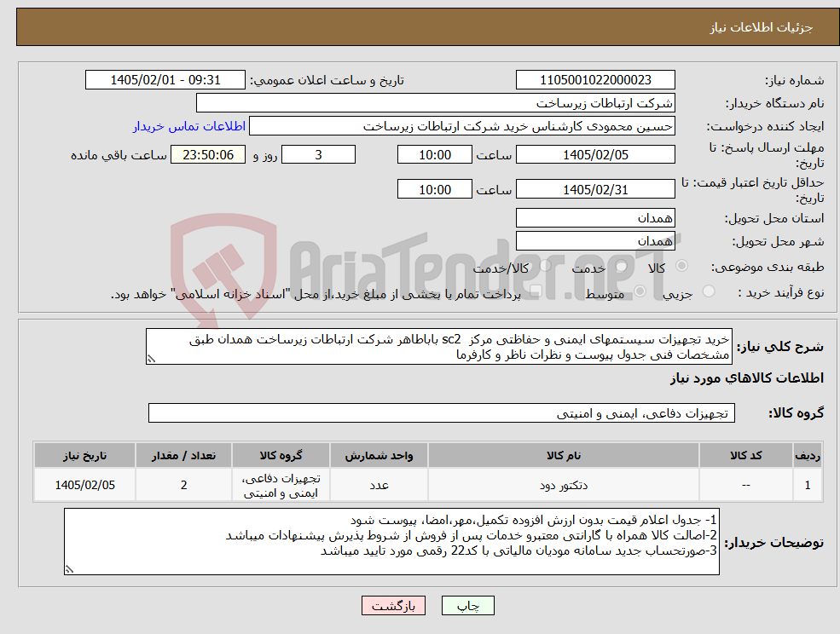The image size is (840, 634).
Task: Click the resize handle of buyer notes box
Action: (69, 570)
